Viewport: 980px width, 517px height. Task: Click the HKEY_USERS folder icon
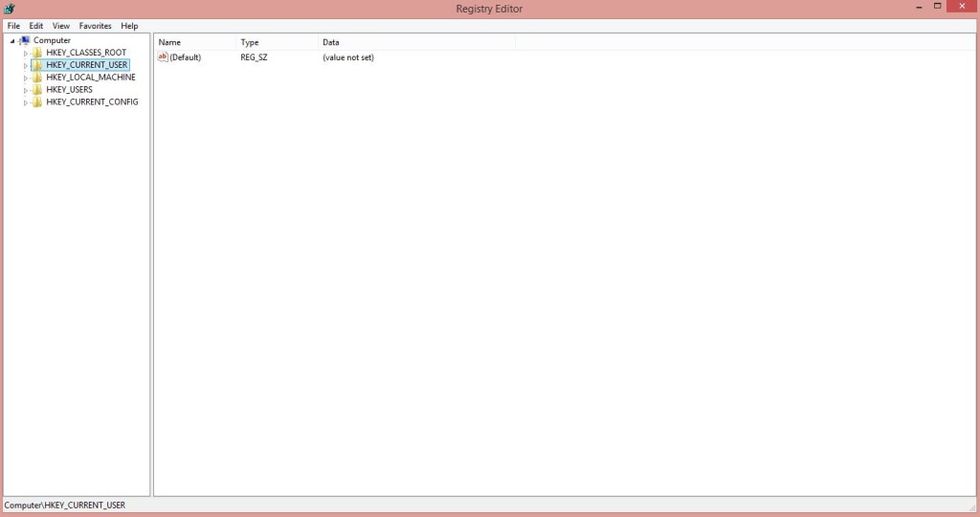coord(37,89)
